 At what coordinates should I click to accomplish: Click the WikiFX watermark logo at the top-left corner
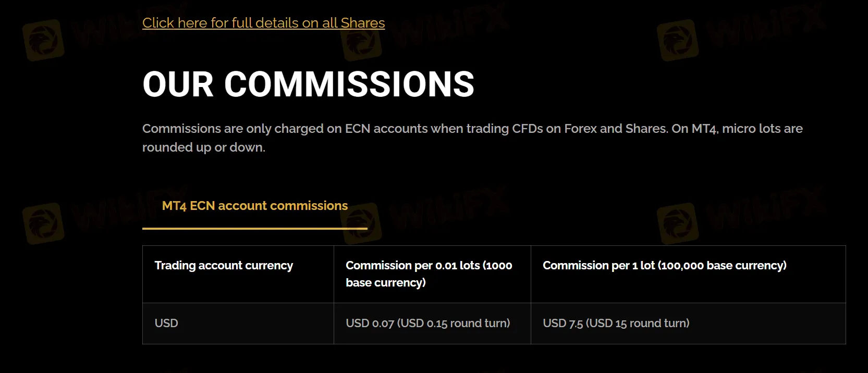(44, 40)
